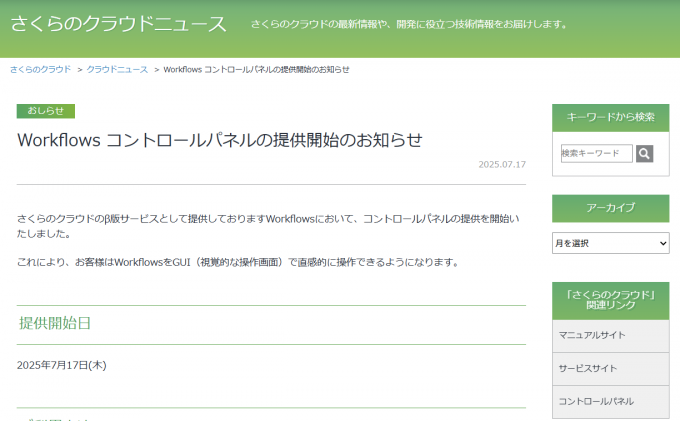The image size is (680, 421).
Task: Open the さくらのクラウド breadcrumb link
Action: pos(40,69)
